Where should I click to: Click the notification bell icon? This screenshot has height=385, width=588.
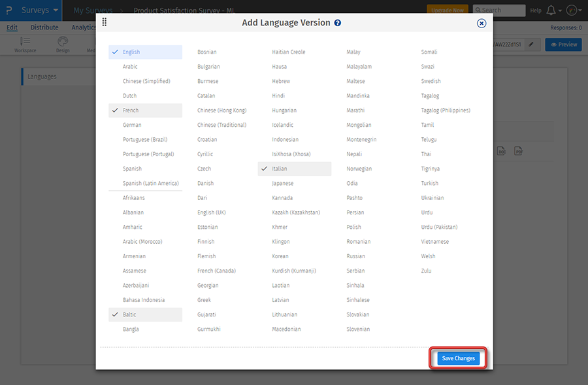(x=551, y=10)
